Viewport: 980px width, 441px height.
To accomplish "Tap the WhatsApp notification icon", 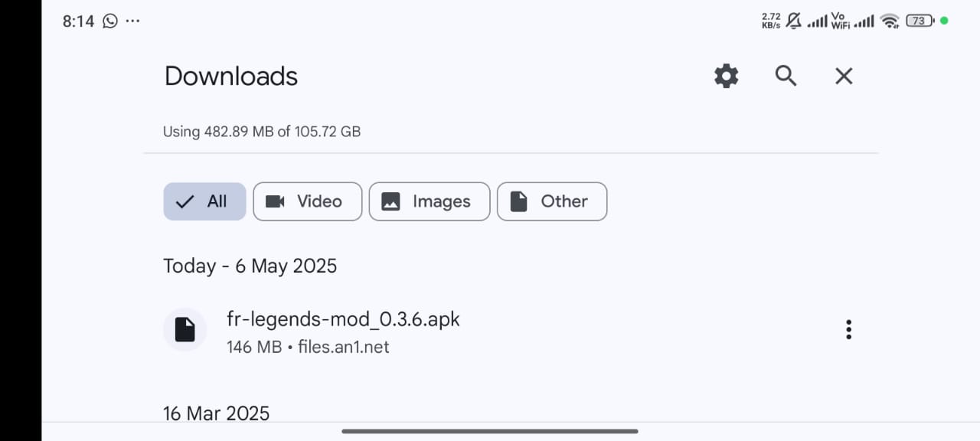I will [x=110, y=21].
